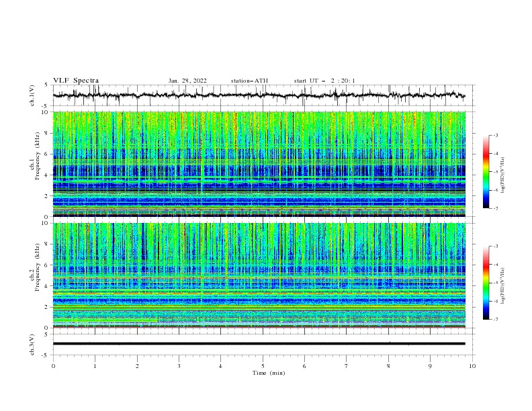The height and width of the screenshot is (411, 532).
Task: Click tick label 9 on the Time axis
Action: [430, 366]
